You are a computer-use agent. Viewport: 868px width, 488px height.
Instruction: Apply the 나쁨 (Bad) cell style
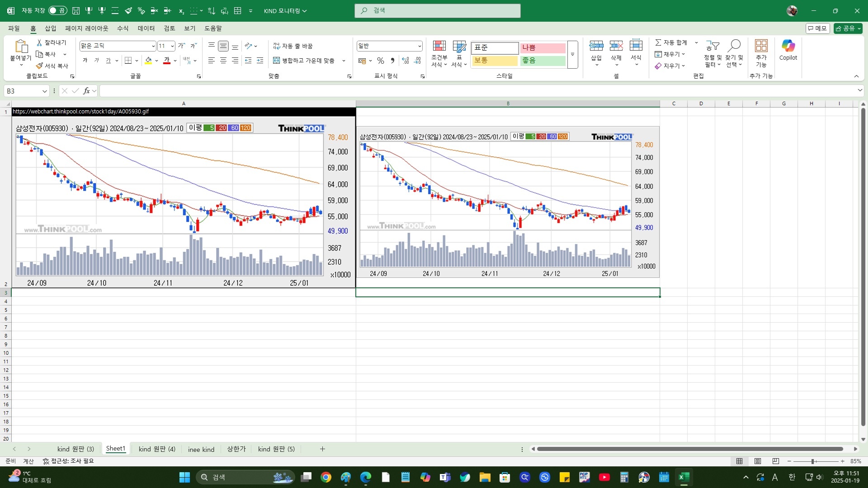(x=542, y=48)
